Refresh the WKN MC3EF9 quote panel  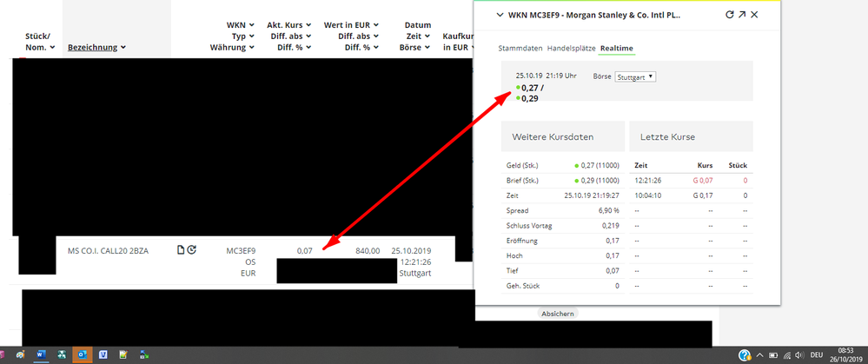pos(730,15)
